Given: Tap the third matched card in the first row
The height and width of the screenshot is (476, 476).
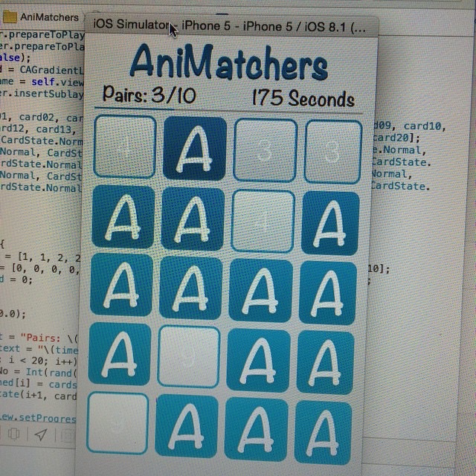Looking at the screenshot, I should [x=265, y=150].
